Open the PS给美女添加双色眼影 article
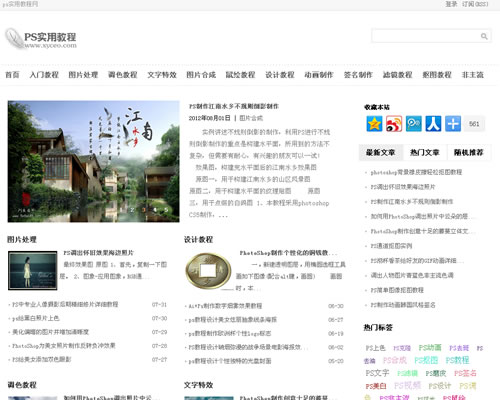Image resolution: width=500 pixels, height=400 pixels. 42,359
